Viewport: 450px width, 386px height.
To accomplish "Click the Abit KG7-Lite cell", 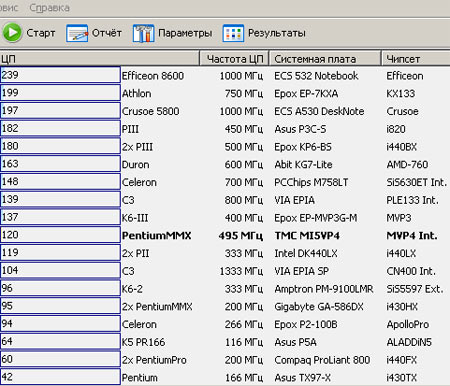I will point(303,164).
